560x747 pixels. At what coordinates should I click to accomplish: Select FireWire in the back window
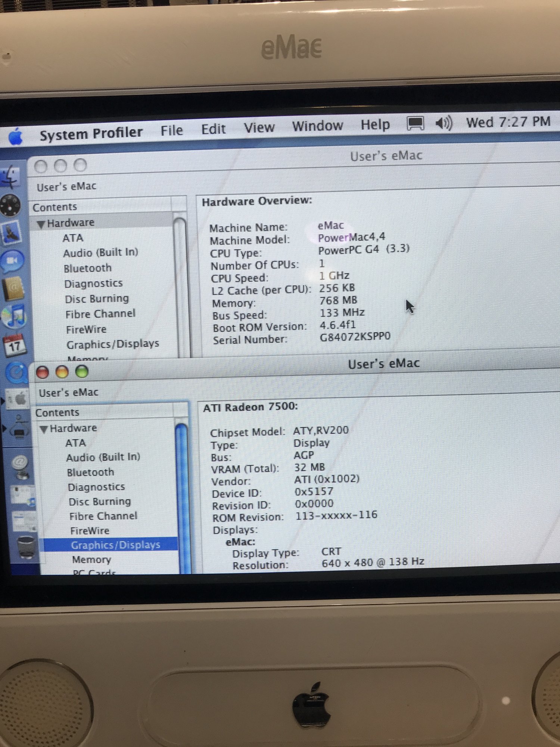tap(86, 329)
